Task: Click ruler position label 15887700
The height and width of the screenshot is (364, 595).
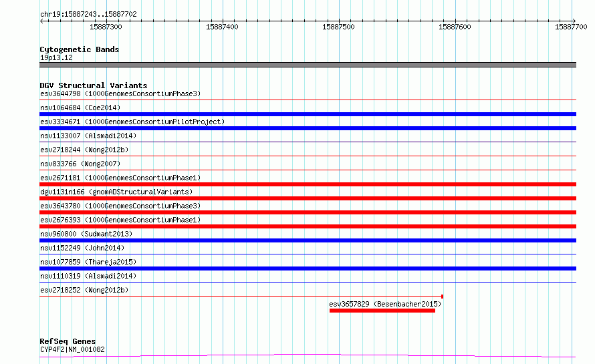Action: pyautogui.click(x=571, y=27)
